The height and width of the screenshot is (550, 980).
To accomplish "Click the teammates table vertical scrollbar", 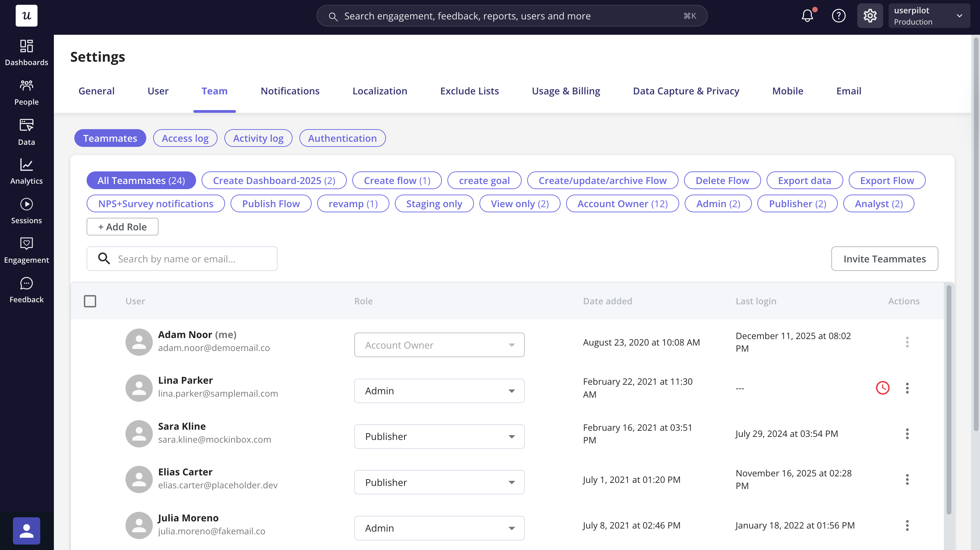I will [948, 399].
